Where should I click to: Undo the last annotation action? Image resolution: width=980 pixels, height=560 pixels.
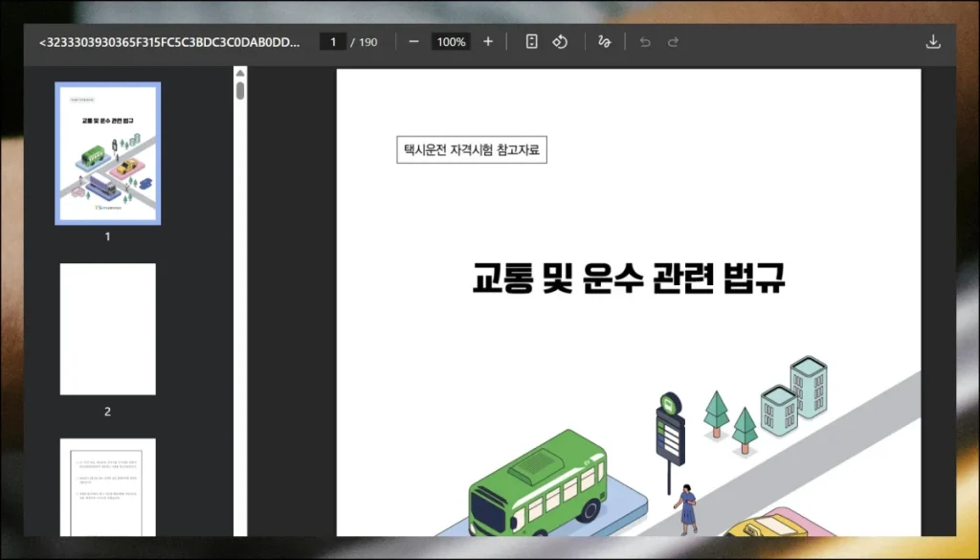point(643,41)
